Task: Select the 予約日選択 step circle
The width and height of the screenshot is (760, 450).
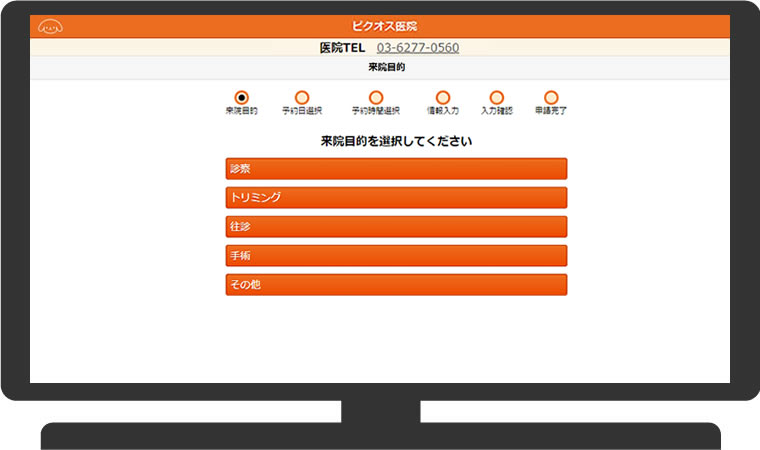Action: click(302, 97)
